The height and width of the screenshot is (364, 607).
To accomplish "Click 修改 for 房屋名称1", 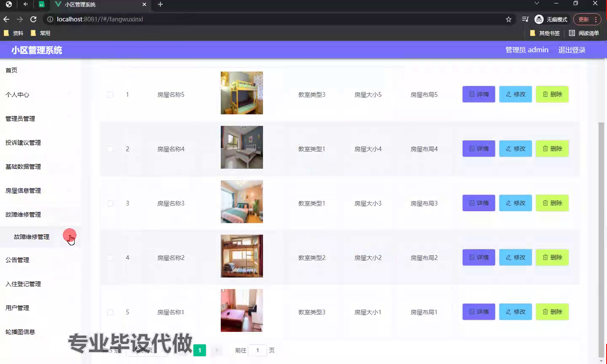I will [x=515, y=312].
